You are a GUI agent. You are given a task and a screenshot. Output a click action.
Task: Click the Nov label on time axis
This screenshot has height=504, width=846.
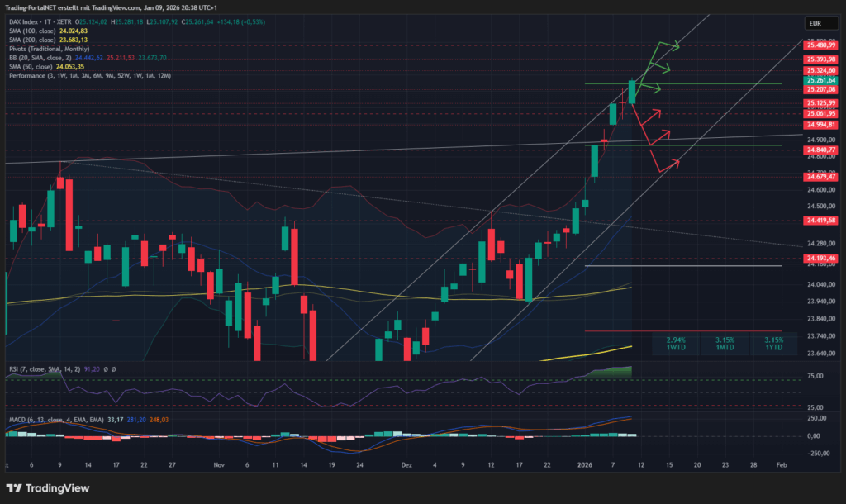pos(219,466)
